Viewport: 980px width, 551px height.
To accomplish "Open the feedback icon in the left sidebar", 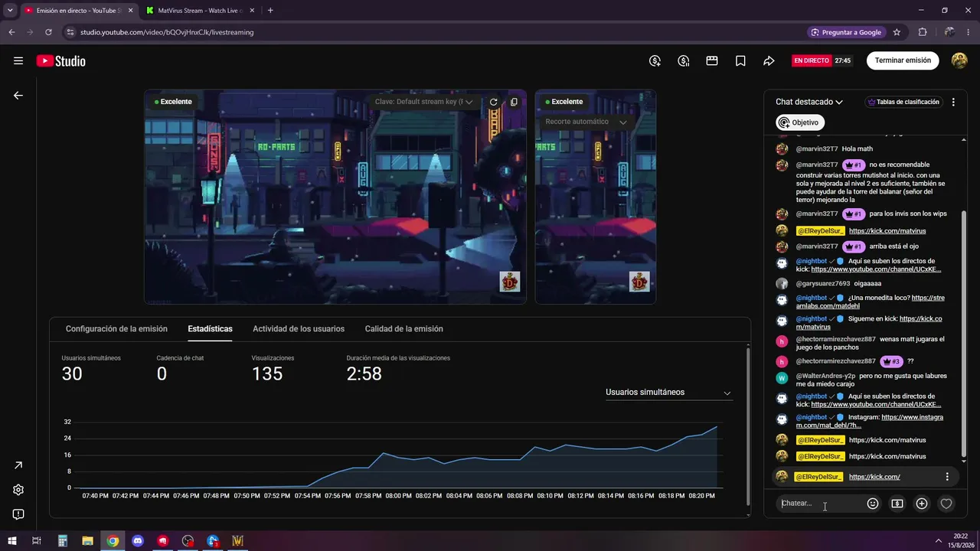I will [18, 514].
